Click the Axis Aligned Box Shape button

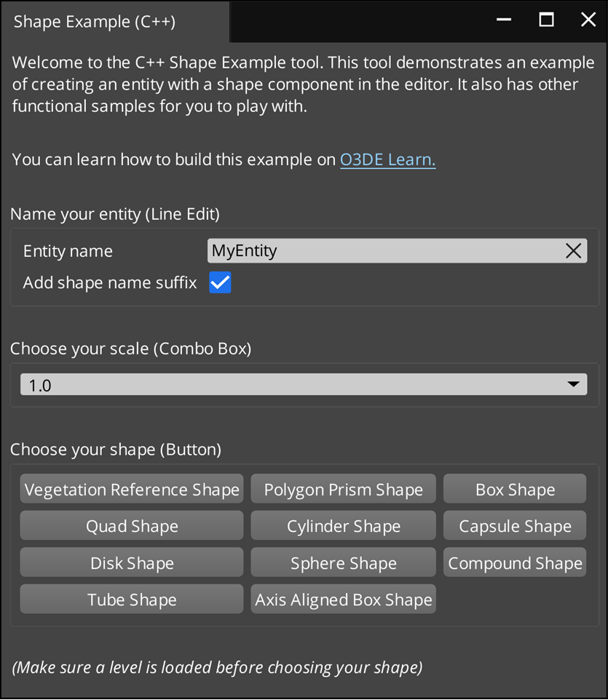(x=343, y=600)
